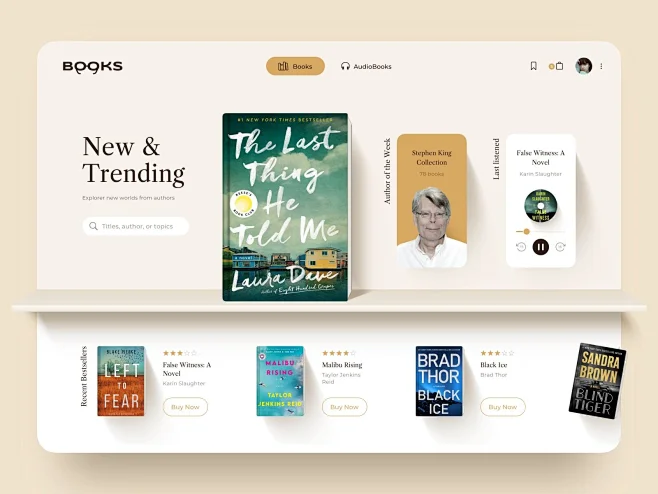Select the Books tab
658x494 pixels.
coord(295,66)
